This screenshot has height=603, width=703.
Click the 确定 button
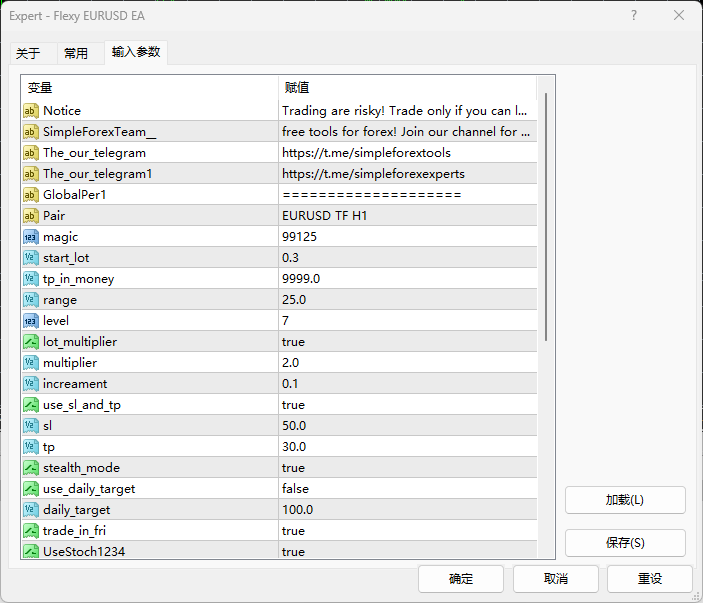(x=461, y=579)
